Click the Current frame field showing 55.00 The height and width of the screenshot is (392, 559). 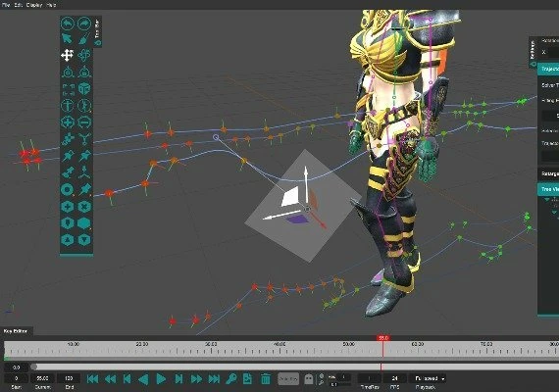coord(42,378)
